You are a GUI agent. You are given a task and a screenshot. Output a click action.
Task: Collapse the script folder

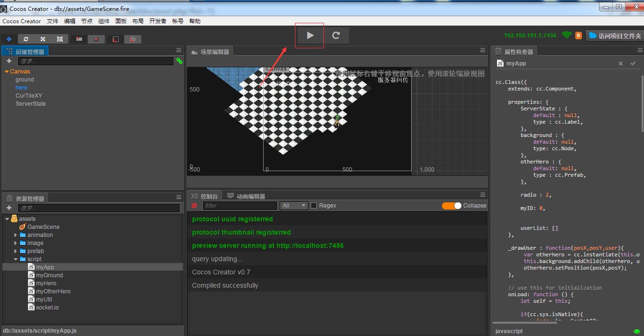(x=16, y=259)
